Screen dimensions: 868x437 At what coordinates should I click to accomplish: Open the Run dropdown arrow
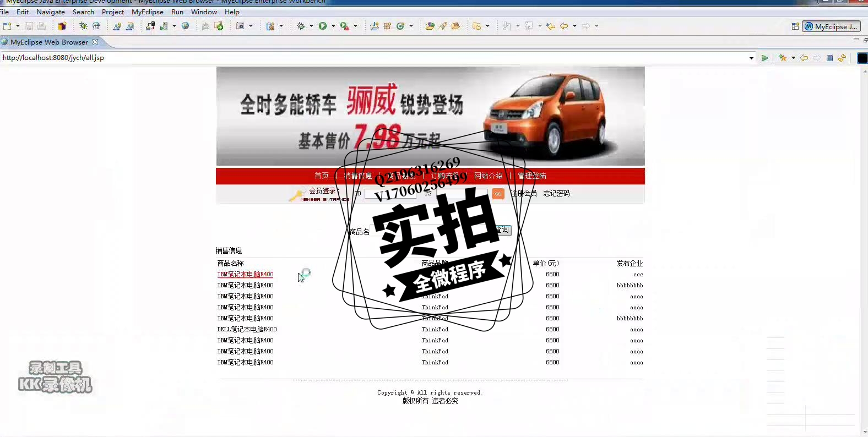pos(333,26)
